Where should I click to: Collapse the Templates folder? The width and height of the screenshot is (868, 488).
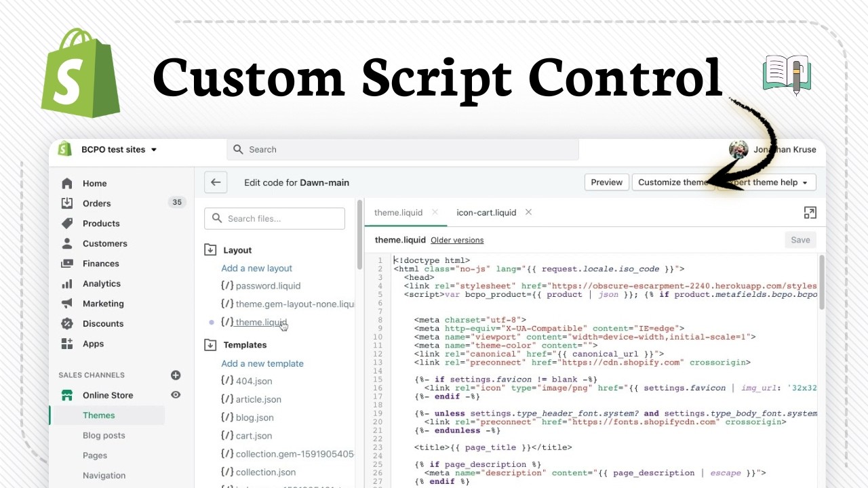click(210, 345)
